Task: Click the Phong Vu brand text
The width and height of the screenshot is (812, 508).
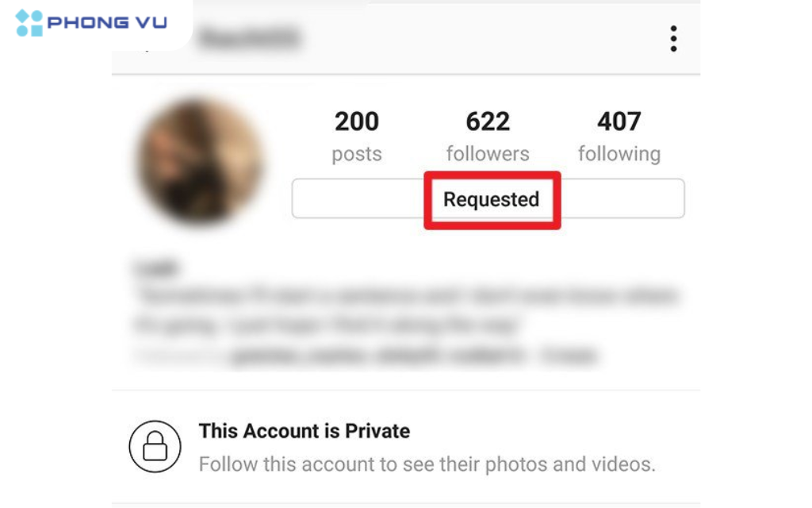Action: pyautogui.click(x=107, y=23)
